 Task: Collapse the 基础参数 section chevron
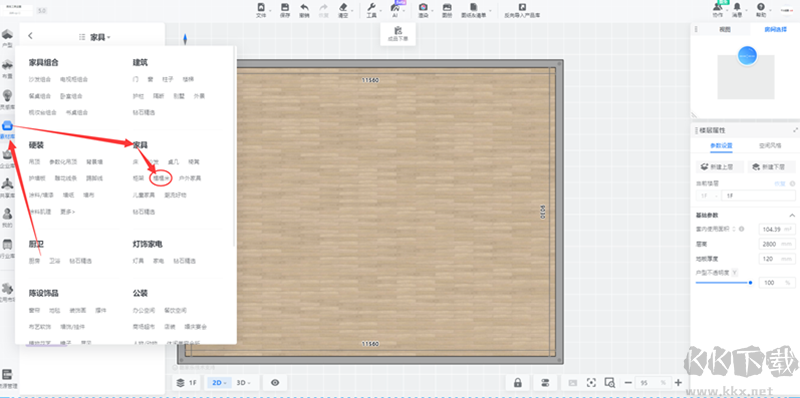tap(792, 215)
